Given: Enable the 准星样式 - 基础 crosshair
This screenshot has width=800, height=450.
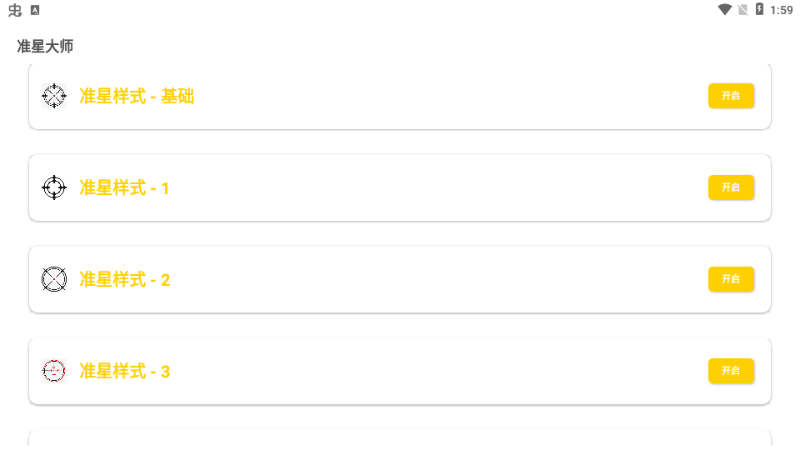Looking at the screenshot, I should click(731, 96).
